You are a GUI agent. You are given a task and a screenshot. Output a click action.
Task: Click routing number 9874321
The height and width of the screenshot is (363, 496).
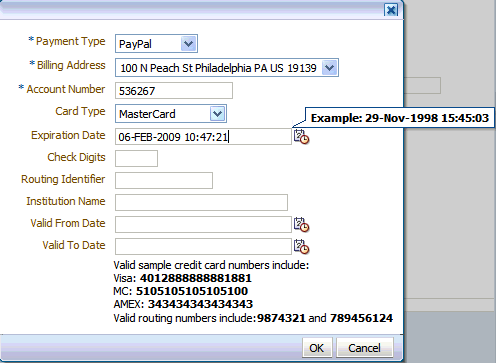point(281,318)
